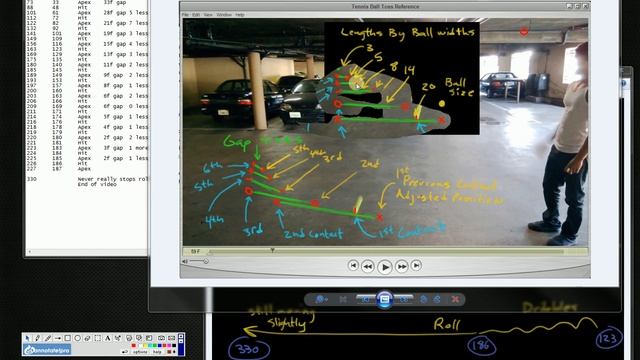Open options in Annotate!Pro toolbar
The height and width of the screenshot is (360, 640).
point(140,352)
